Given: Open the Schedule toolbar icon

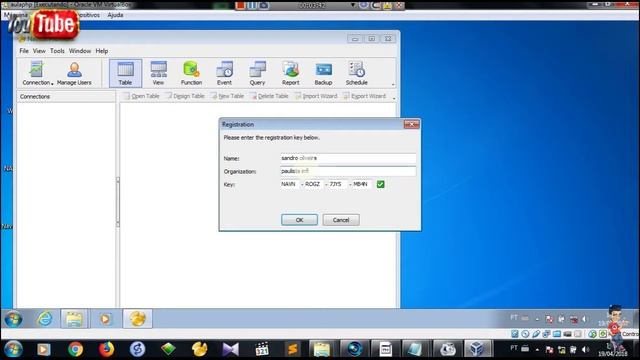Looking at the screenshot, I should coord(357,73).
